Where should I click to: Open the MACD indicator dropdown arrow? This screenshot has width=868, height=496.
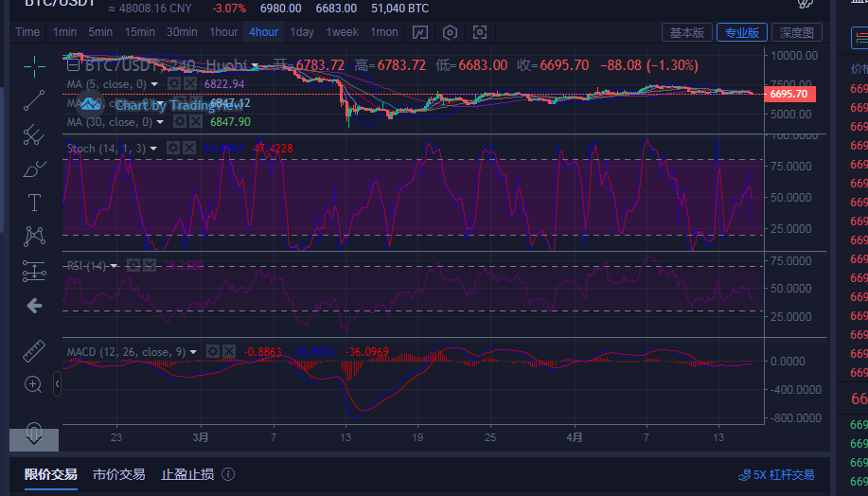click(x=193, y=352)
